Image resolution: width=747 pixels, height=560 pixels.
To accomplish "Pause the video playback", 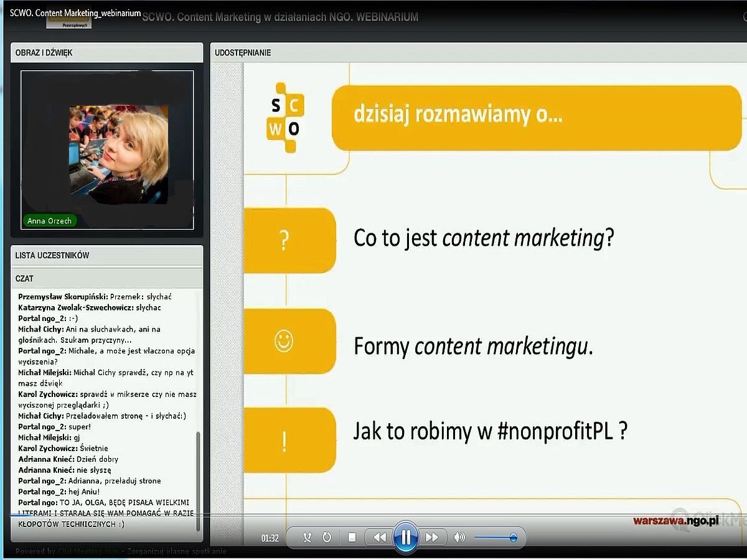I will point(405,537).
